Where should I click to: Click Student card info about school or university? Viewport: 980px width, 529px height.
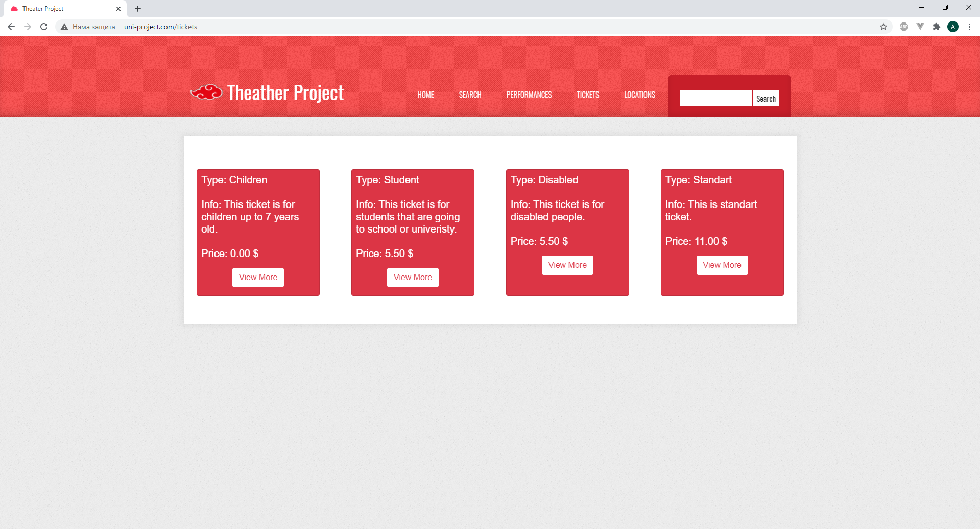[408, 217]
